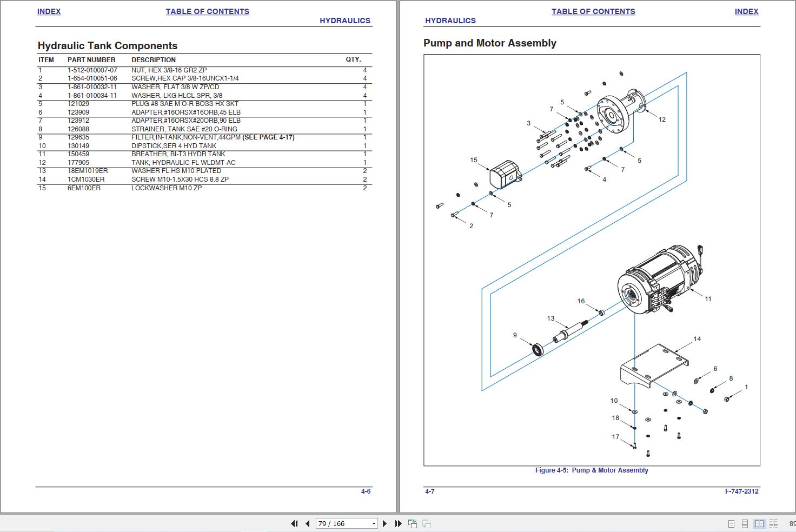Click the PART NUMBER column header
The width and height of the screenshot is (796, 532).
click(91, 60)
